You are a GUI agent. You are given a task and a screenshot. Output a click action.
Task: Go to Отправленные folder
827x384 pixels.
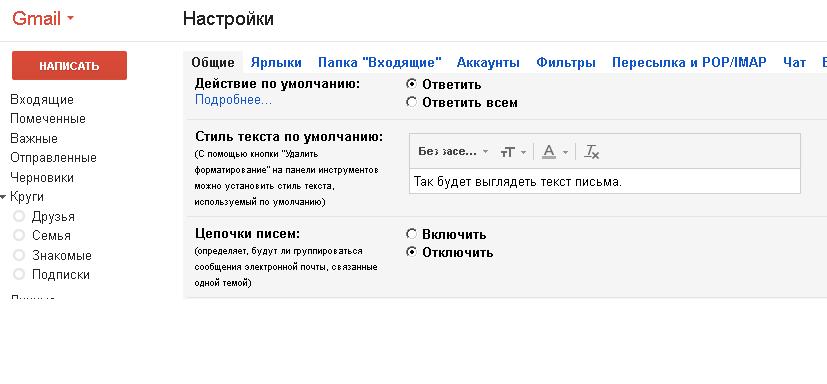54,158
